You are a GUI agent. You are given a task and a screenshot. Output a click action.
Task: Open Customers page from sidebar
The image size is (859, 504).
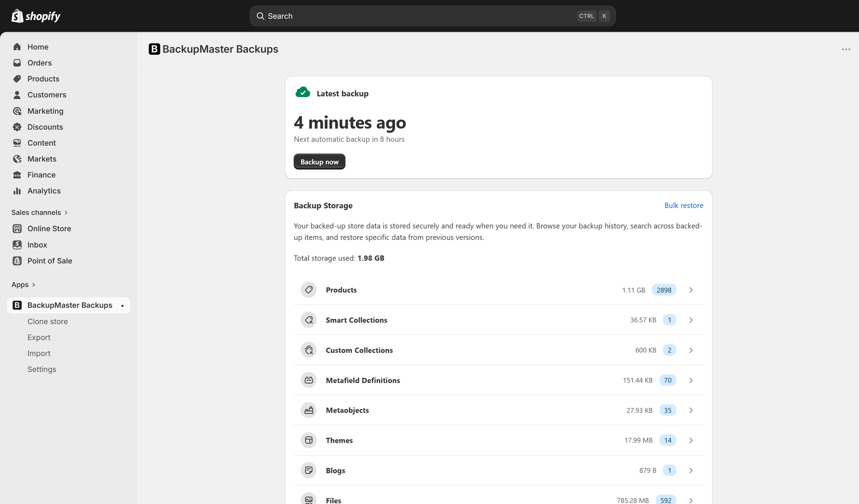pos(69,95)
